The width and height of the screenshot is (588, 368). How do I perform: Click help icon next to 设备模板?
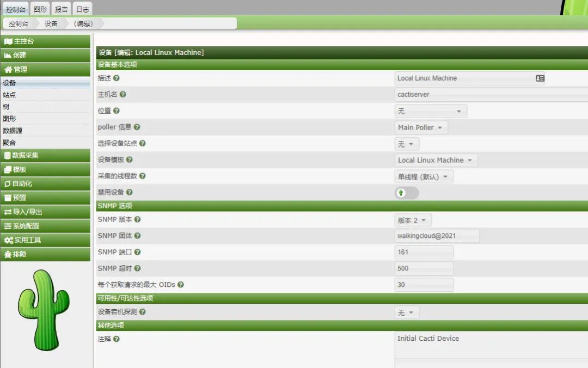coord(130,160)
